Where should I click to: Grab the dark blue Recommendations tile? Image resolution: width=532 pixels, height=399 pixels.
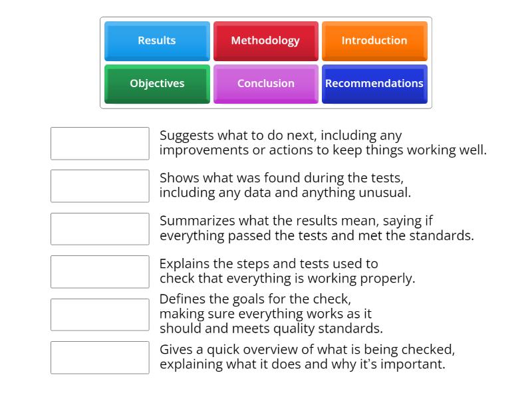click(374, 84)
